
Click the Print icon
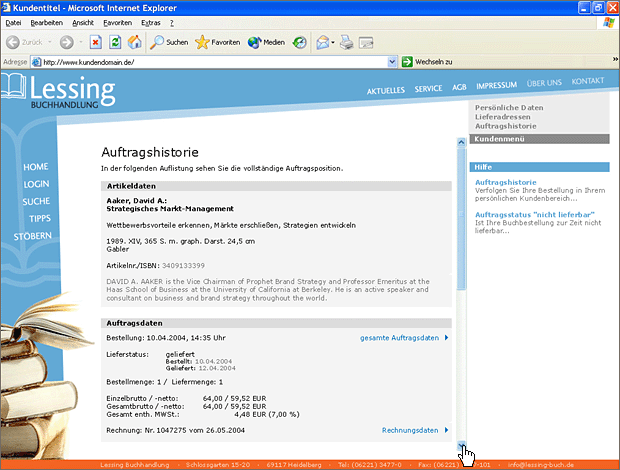(346, 42)
